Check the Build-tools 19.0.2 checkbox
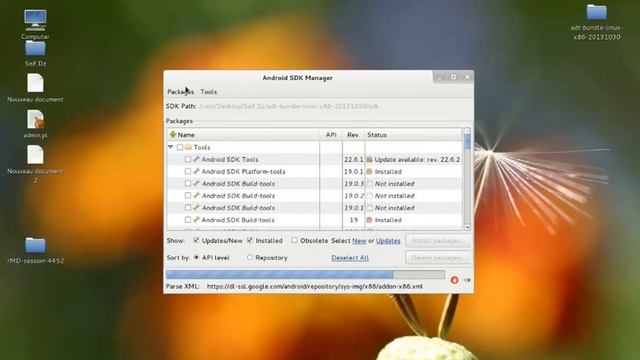The image size is (640, 360). click(188, 196)
